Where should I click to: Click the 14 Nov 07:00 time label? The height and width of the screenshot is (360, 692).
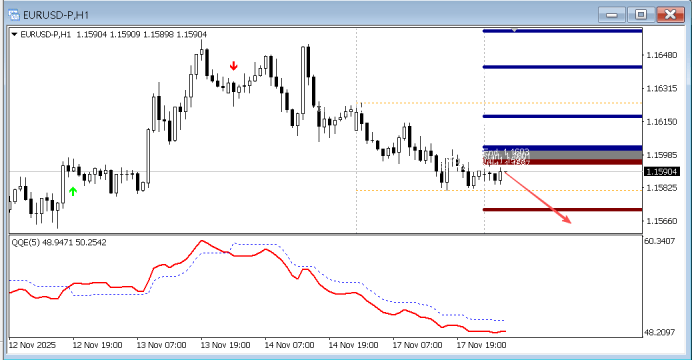click(290, 345)
